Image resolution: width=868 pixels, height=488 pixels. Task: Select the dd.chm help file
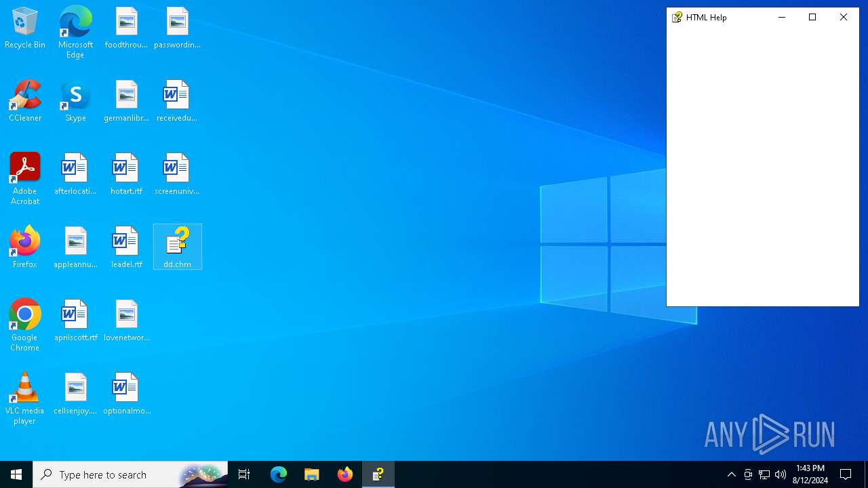(x=177, y=247)
